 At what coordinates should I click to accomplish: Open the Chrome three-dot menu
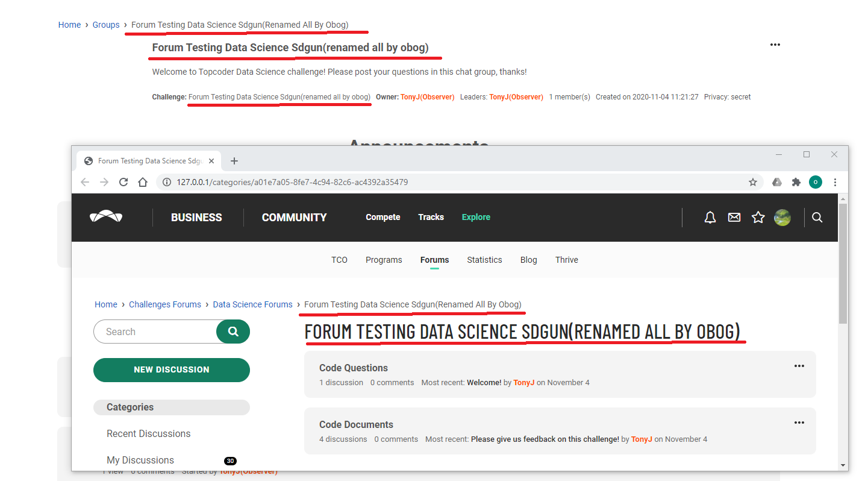(835, 182)
